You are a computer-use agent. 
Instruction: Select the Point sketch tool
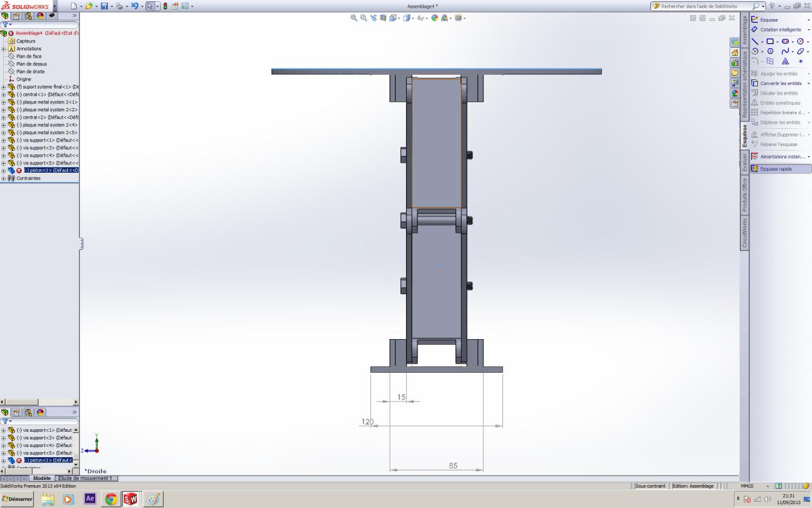coord(801,62)
